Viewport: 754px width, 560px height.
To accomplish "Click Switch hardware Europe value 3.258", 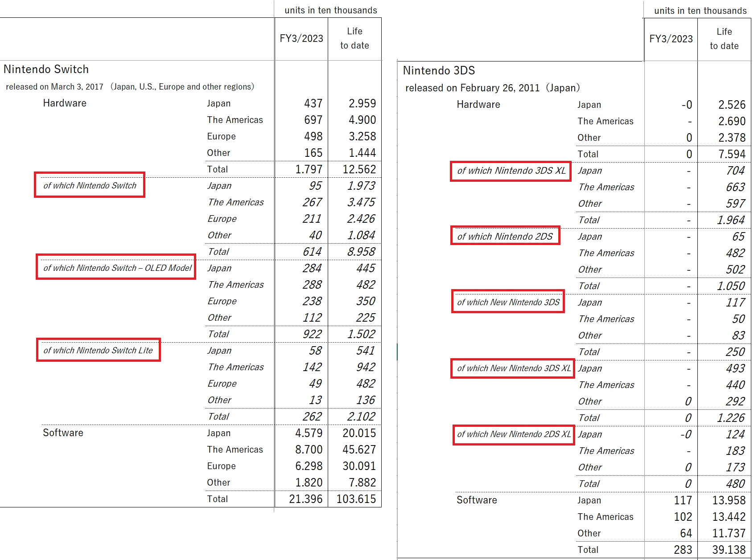I will [x=362, y=136].
